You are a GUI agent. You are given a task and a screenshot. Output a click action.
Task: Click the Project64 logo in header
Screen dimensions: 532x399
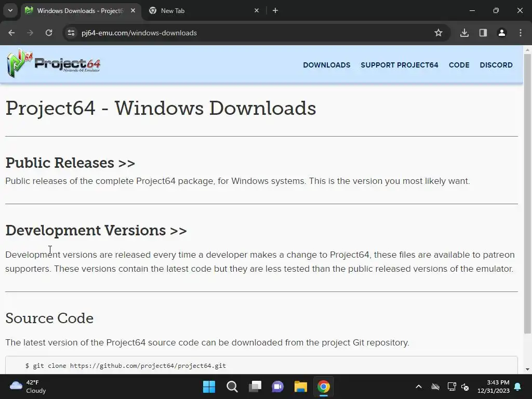pos(54,64)
